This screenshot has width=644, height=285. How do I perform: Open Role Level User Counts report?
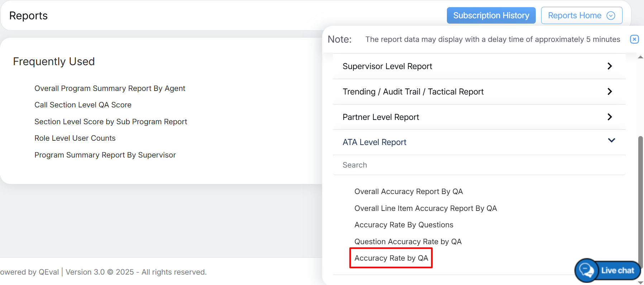pyautogui.click(x=75, y=138)
